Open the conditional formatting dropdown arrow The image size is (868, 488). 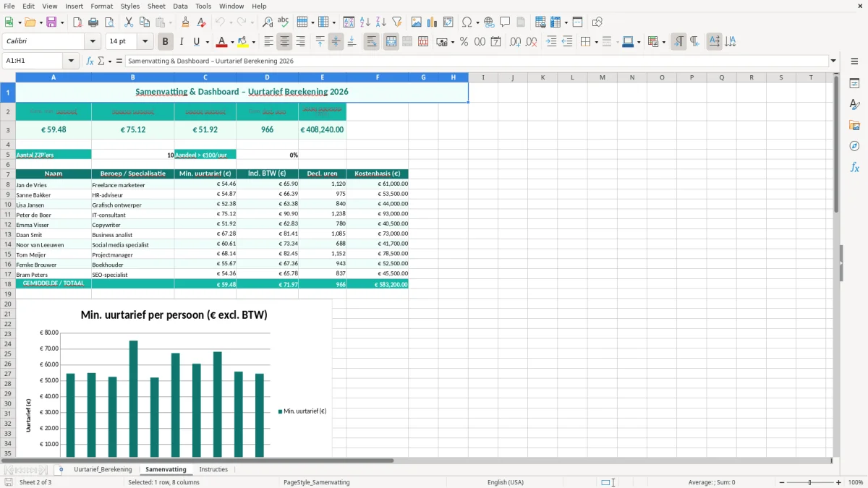[x=663, y=42]
